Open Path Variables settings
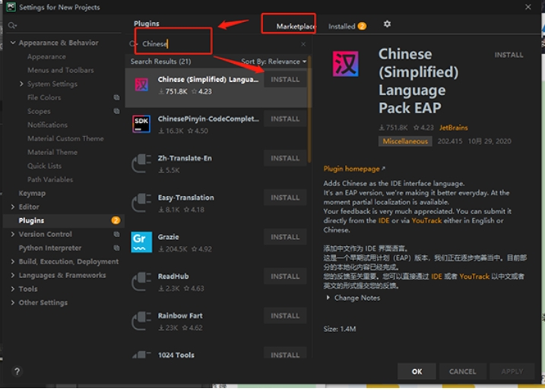 coord(50,179)
